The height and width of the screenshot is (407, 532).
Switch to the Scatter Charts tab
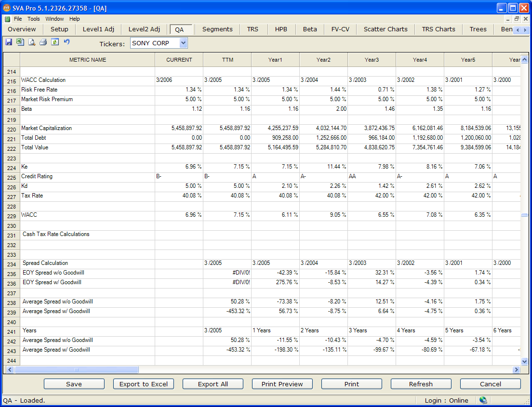point(385,29)
